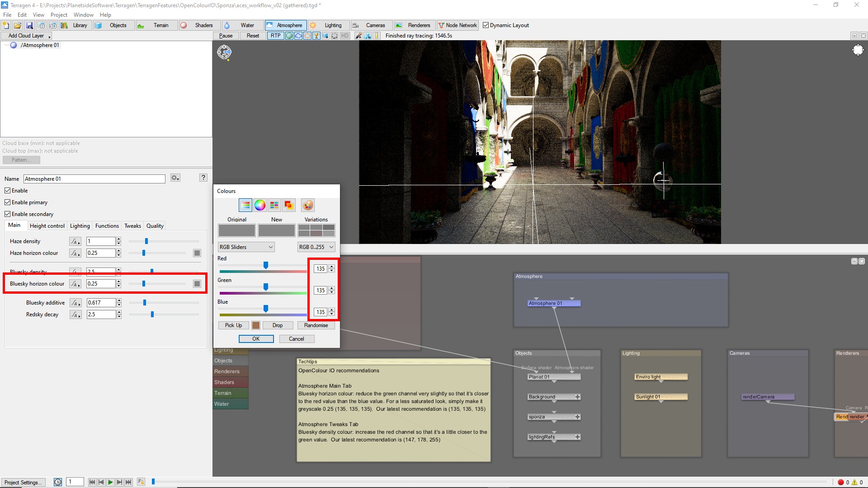The width and height of the screenshot is (868, 488).
Task: Pause the render preview
Action: point(226,36)
